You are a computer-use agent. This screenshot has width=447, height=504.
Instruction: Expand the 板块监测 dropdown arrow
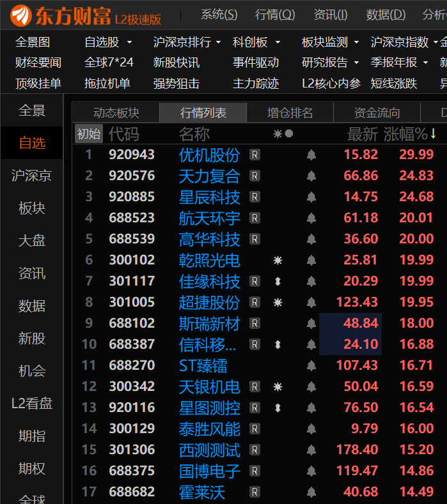tap(356, 42)
